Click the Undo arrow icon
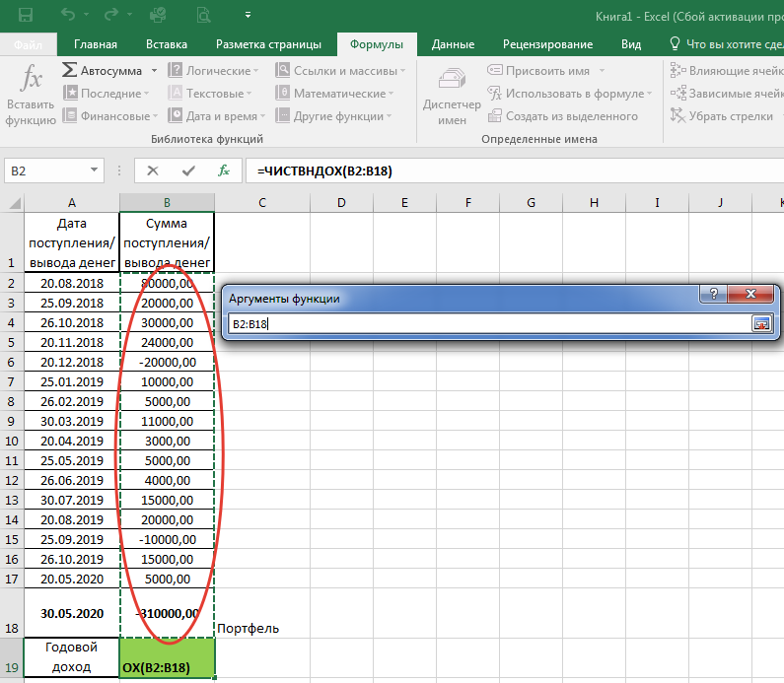 [67, 14]
